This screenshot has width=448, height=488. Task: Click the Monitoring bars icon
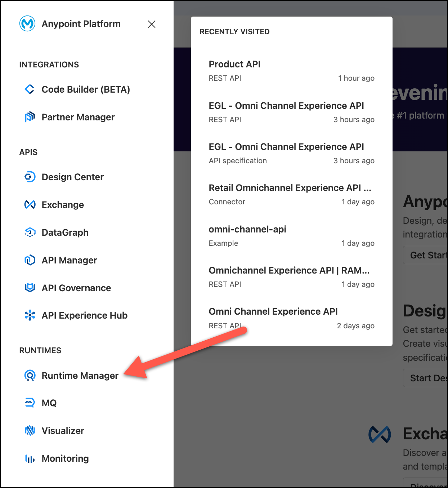[x=30, y=458]
